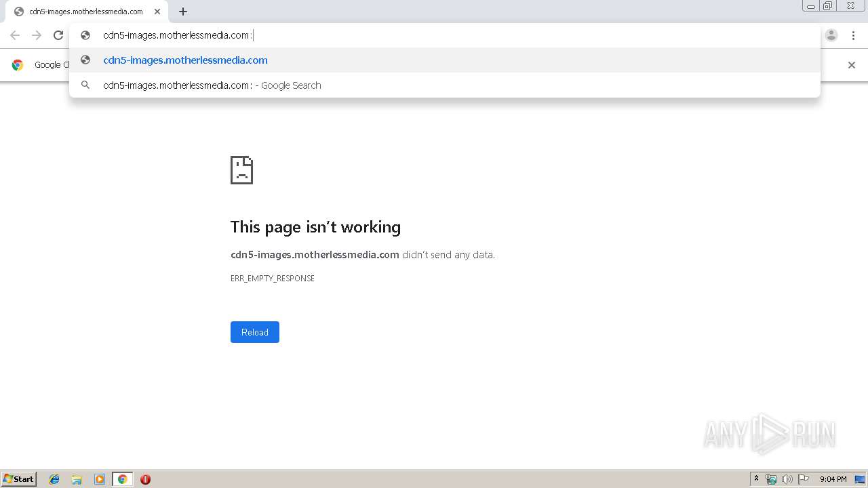Click the volume speaker tray icon

(787, 479)
